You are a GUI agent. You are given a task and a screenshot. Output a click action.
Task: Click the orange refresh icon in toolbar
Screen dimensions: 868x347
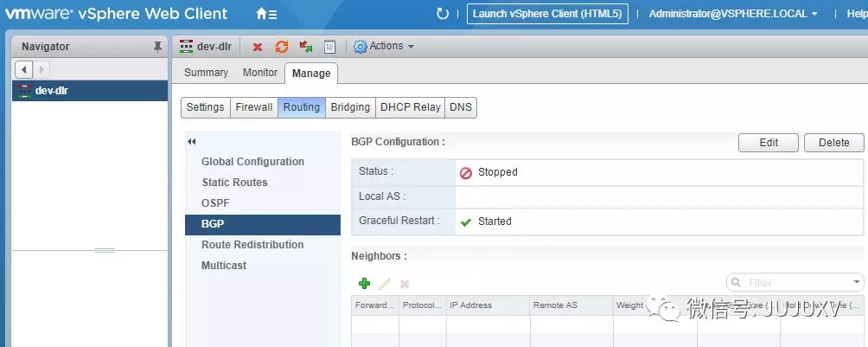coord(282,47)
